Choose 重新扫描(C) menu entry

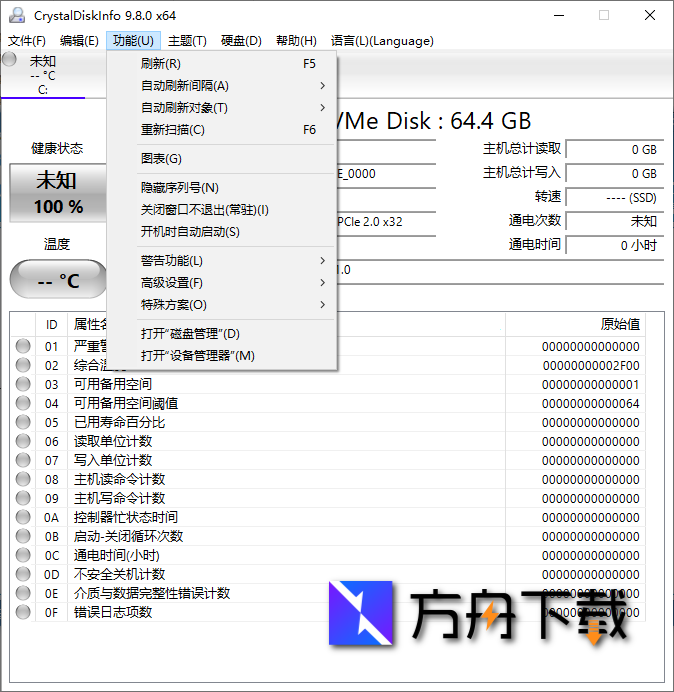click(x=222, y=130)
